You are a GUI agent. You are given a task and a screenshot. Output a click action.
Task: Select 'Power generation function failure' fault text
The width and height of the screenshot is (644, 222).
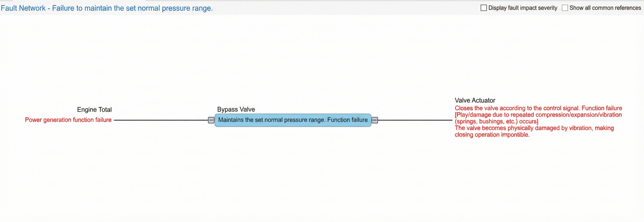point(68,120)
